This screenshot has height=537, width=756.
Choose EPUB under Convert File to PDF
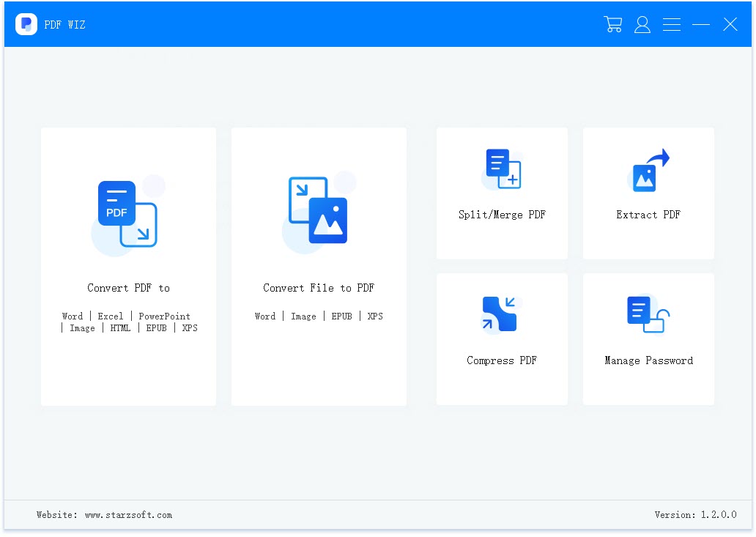342,316
